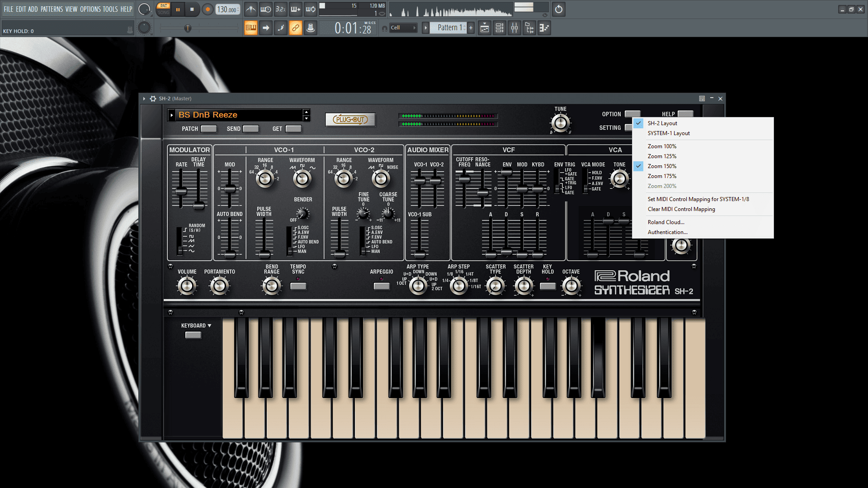Toggle the 3-2-1 countdown before recording
The height and width of the screenshot is (488, 868).
tap(281, 9)
